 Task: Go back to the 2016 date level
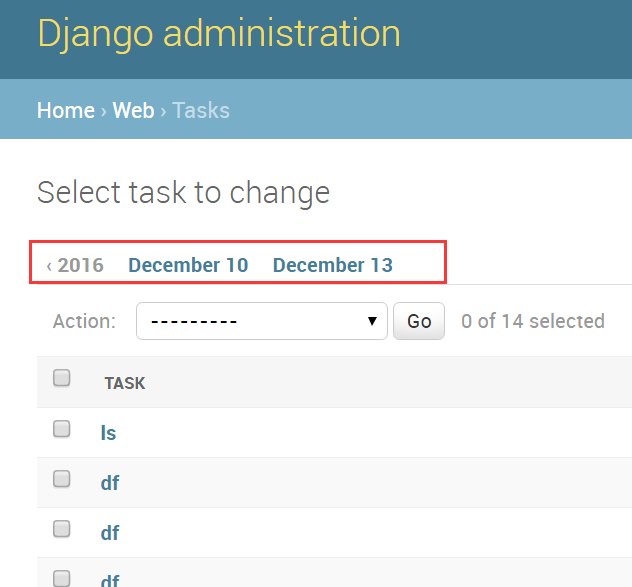(76, 265)
